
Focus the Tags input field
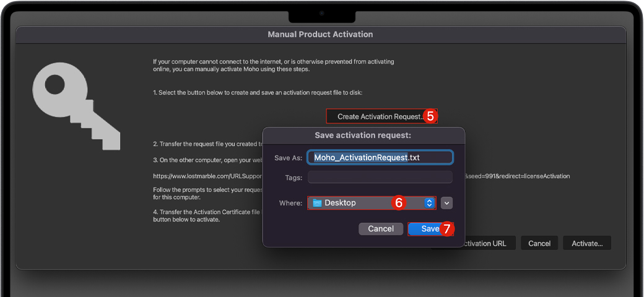click(380, 178)
